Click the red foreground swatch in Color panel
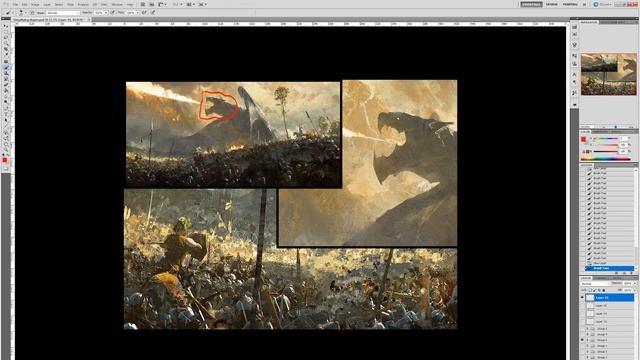The image size is (640, 360). coord(584,139)
